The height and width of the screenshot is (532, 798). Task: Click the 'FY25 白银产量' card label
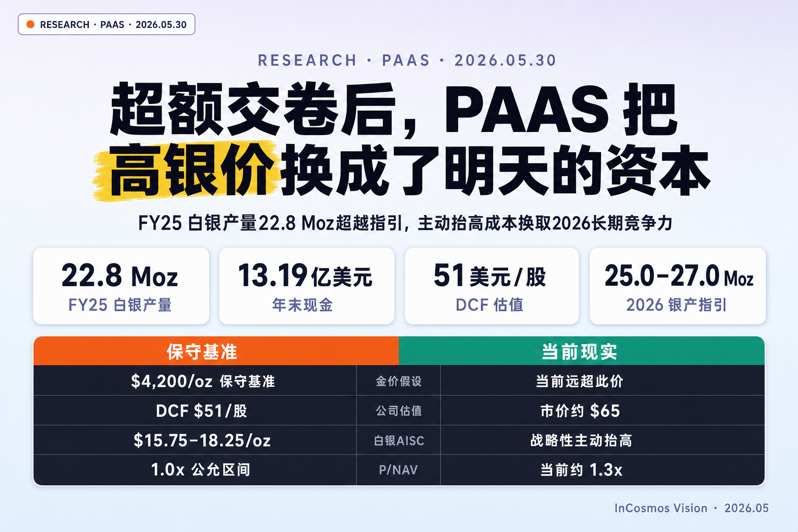point(120,305)
